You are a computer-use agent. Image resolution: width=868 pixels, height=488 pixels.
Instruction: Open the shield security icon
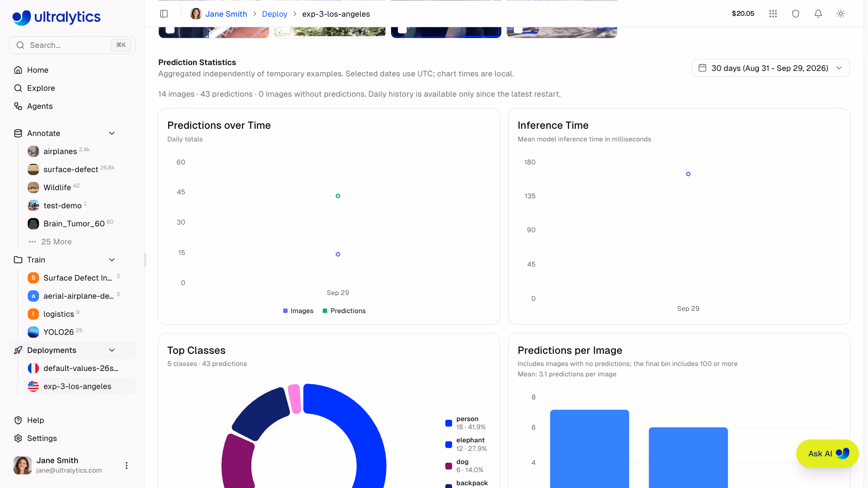pos(796,14)
